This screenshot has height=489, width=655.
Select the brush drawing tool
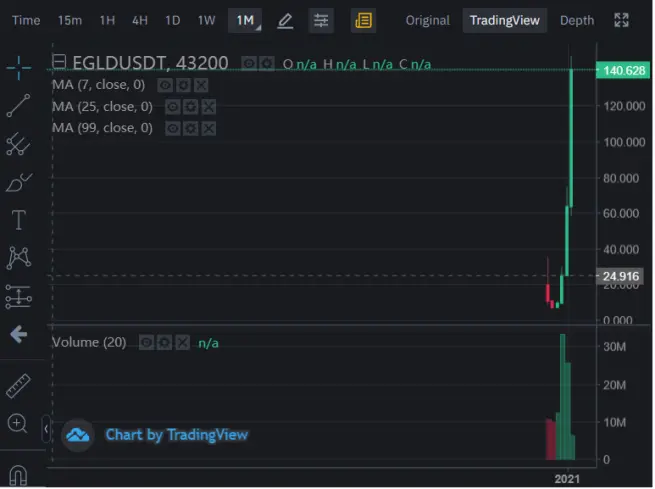[x=18, y=182]
